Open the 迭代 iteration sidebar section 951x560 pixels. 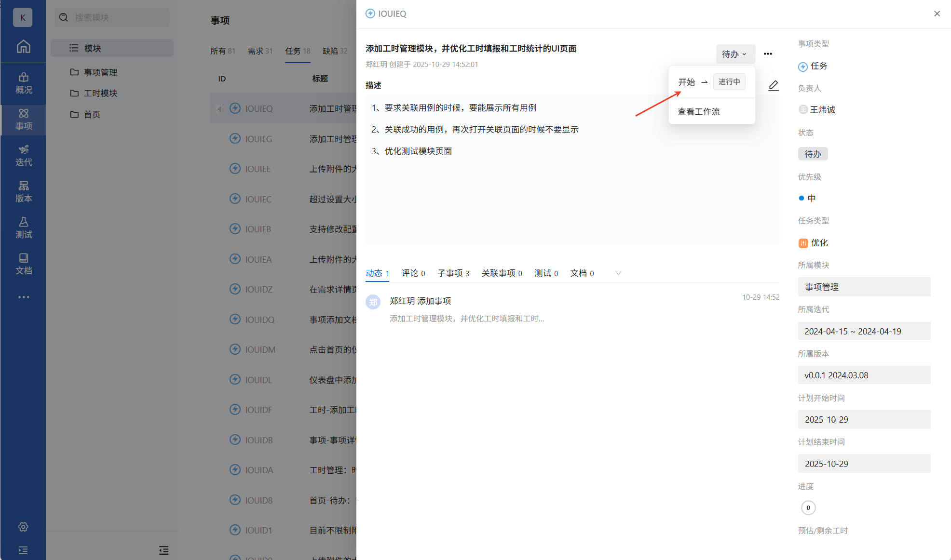point(23,155)
